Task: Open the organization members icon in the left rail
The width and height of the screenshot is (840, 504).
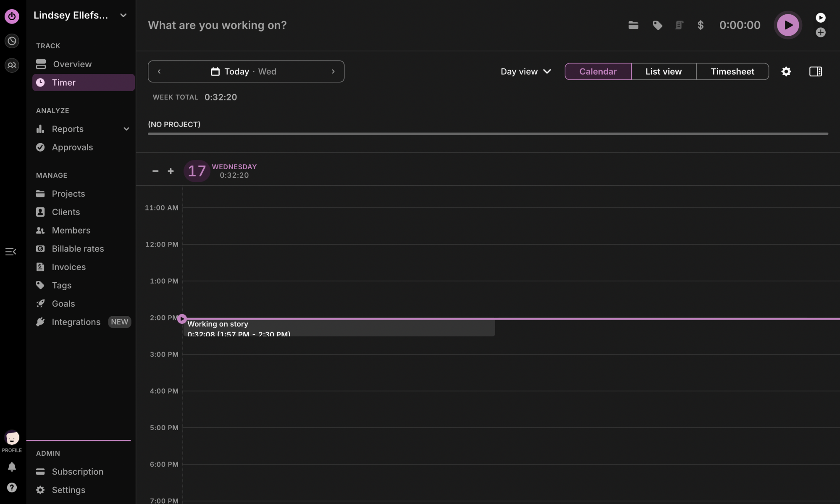Action: point(12,65)
